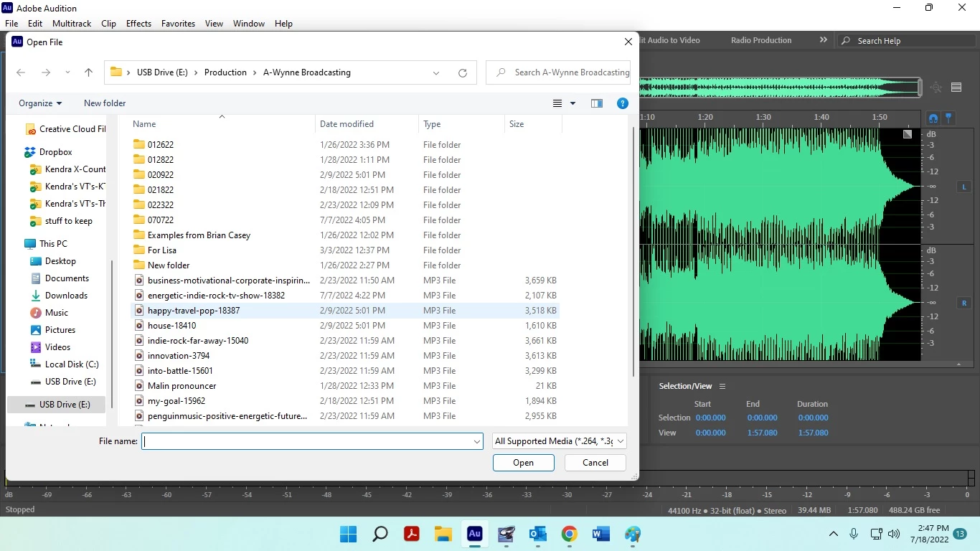Open the Effects menu
Image resolution: width=980 pixels, height=551 pixels.
(x=138, y=24)
